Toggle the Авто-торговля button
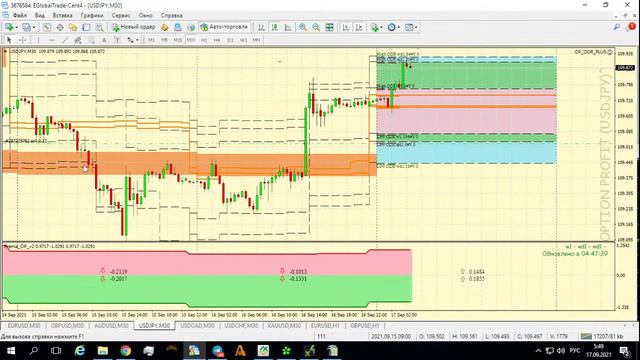 [224, 27]
